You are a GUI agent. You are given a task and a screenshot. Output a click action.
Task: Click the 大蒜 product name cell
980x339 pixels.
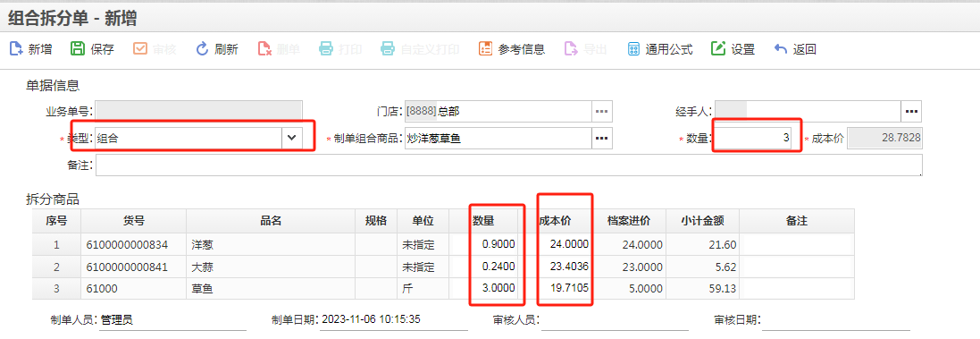click(x=271, y=267)
